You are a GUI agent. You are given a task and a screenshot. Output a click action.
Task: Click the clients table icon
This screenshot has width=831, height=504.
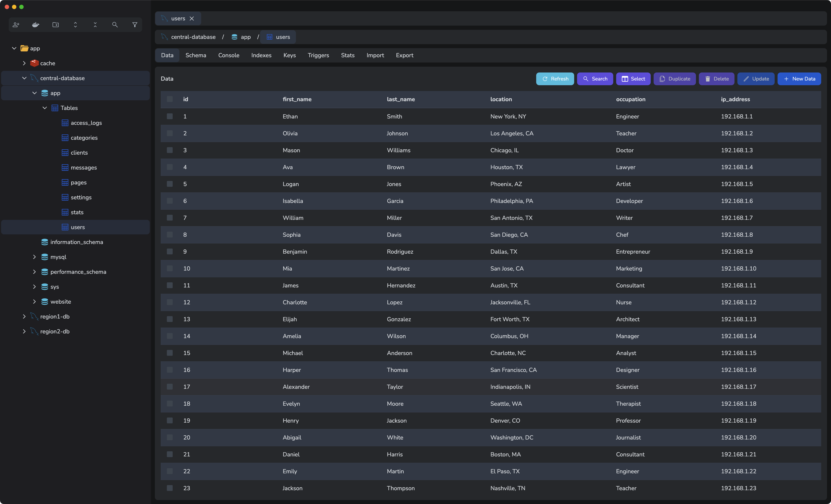tap(65, 153)
